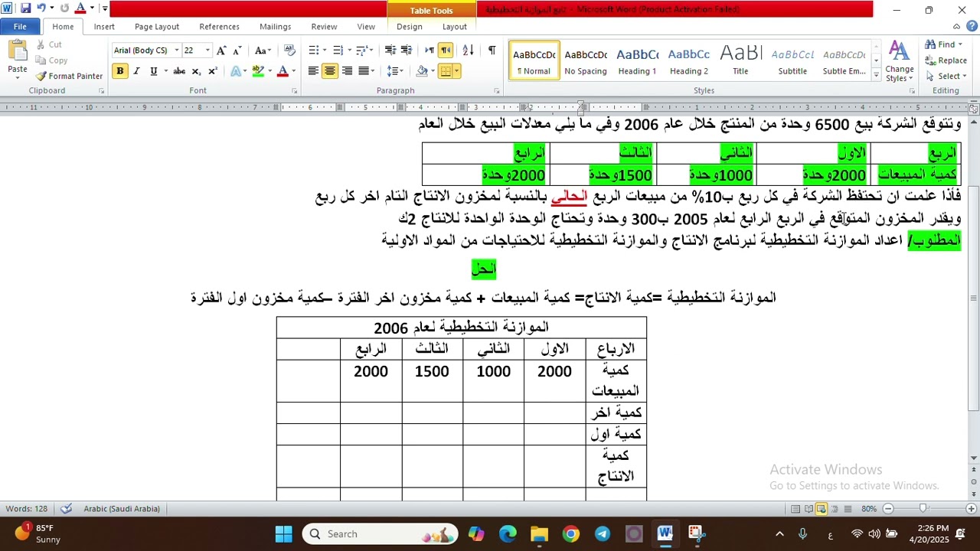
Task: Toggle Bold formatting
Action: [x=119, y=71]
